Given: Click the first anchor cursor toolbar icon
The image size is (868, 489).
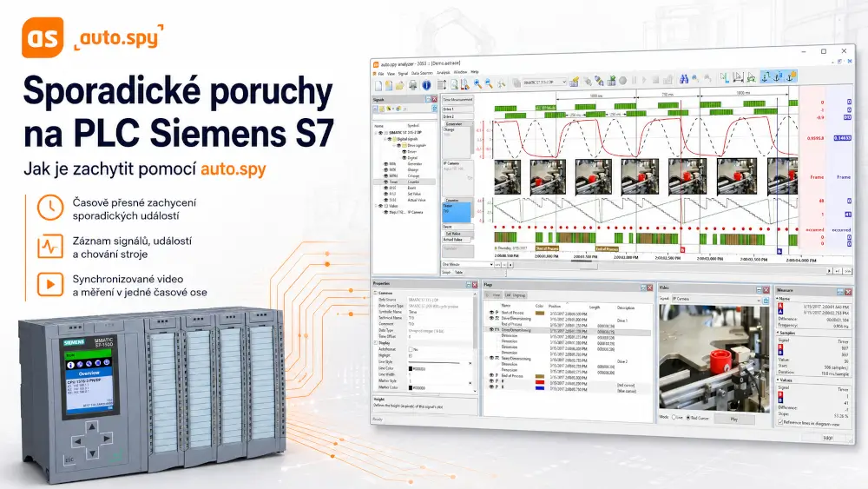Looking at the screenshot, I should pos(766,76).
